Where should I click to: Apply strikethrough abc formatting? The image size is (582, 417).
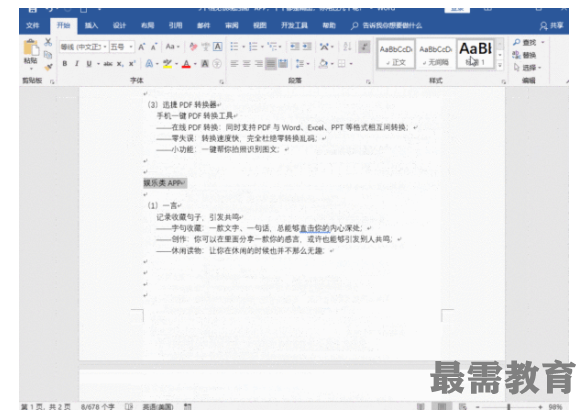tap(108, 64)
